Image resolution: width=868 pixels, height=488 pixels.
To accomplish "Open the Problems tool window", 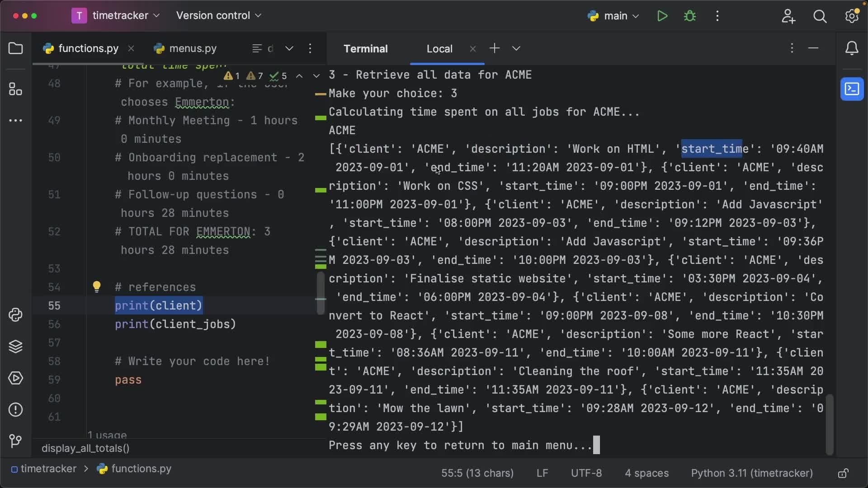I will click(x=16, y=409).
